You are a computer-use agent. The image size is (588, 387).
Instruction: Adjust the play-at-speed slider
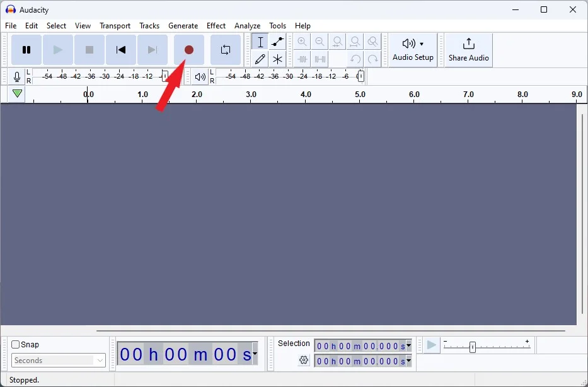[473, 346]
